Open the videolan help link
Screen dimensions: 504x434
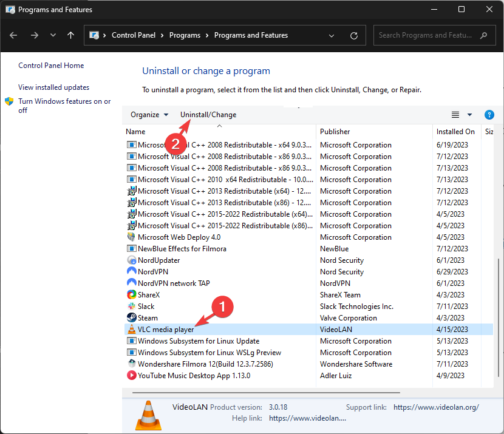307,418
